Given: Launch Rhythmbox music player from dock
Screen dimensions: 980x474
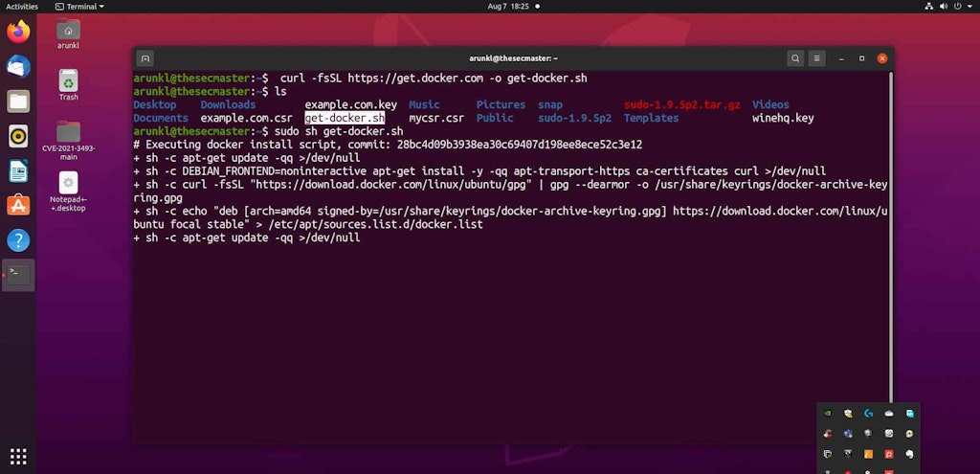Looking at the screenshot, I should coord(18,136).
